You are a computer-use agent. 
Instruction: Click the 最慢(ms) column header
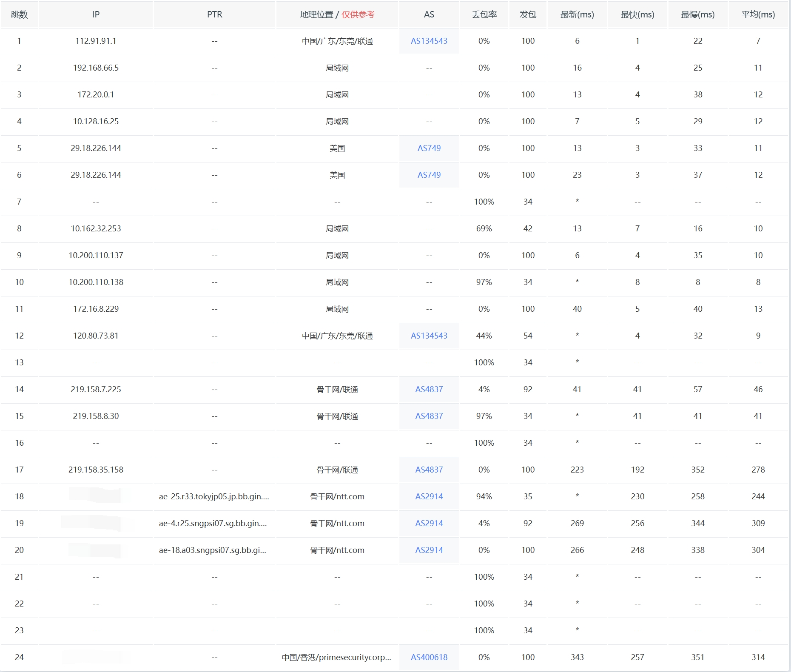pyautogui.click(x=697, y=14)
